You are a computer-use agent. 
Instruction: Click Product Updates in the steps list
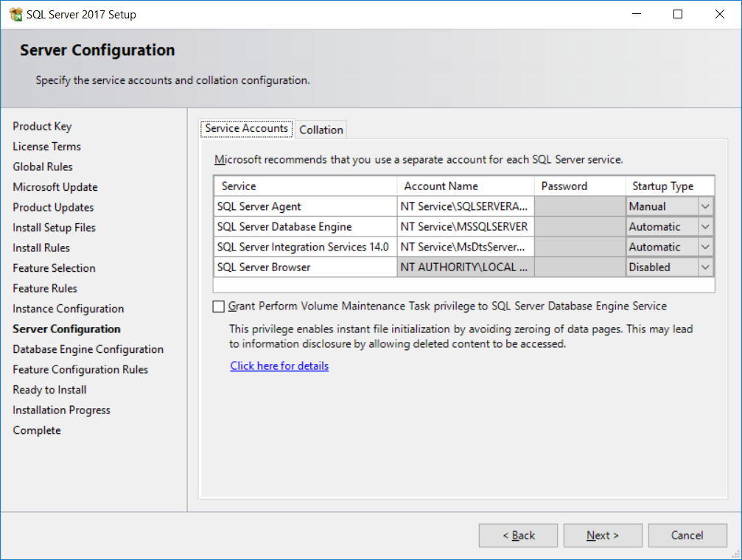(53, 208)
